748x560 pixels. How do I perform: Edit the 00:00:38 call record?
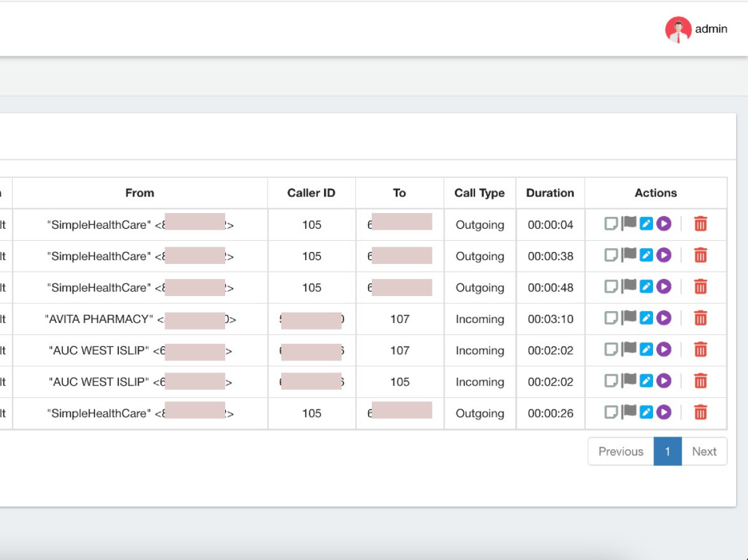646,255
